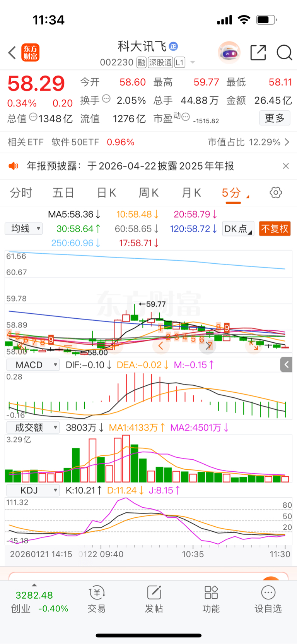This screenshot has height=644, width=297.
Task: Open the 东方财富 logo icon
Action: coord(31,53)
